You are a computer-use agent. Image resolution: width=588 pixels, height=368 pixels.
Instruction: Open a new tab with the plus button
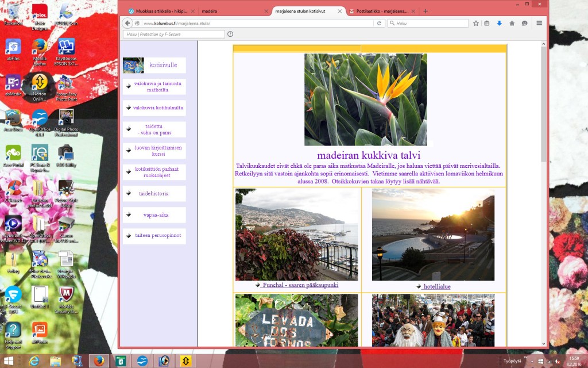coord(425,11)
